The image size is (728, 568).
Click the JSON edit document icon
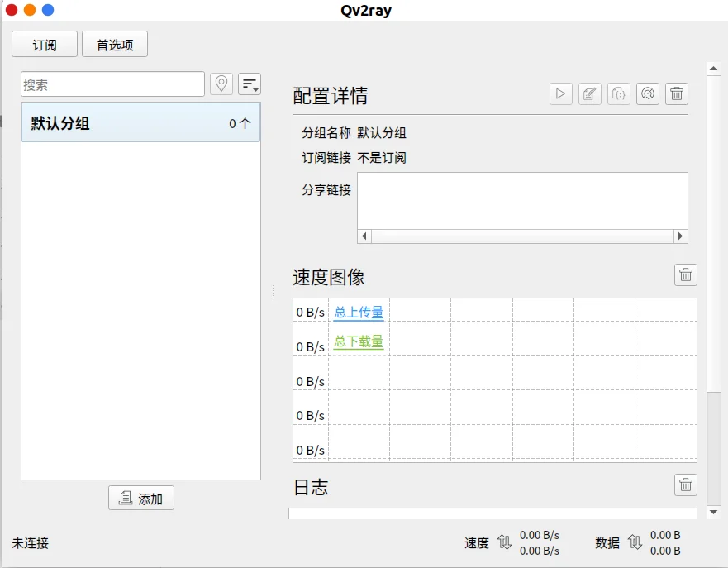pyautogui.click(x=619, y=93)
